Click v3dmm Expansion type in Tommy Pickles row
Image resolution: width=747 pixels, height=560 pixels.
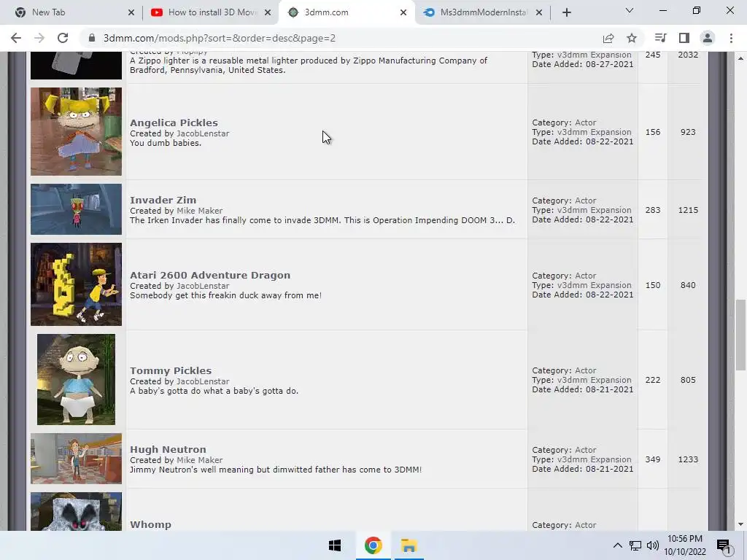594,380
